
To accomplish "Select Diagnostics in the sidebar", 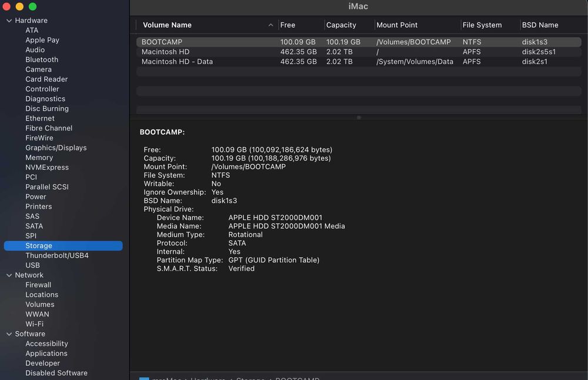I will (x=45, y=99).
